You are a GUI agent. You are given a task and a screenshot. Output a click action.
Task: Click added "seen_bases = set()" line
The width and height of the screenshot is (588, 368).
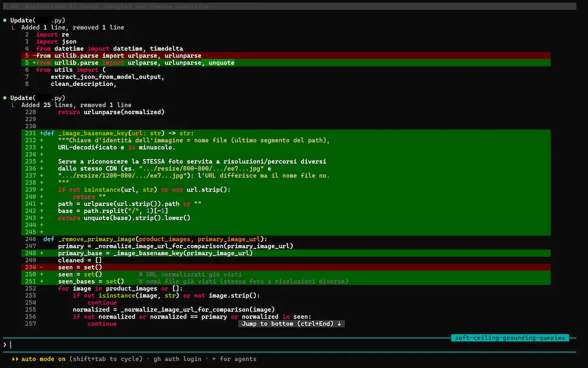coord(286,281)
